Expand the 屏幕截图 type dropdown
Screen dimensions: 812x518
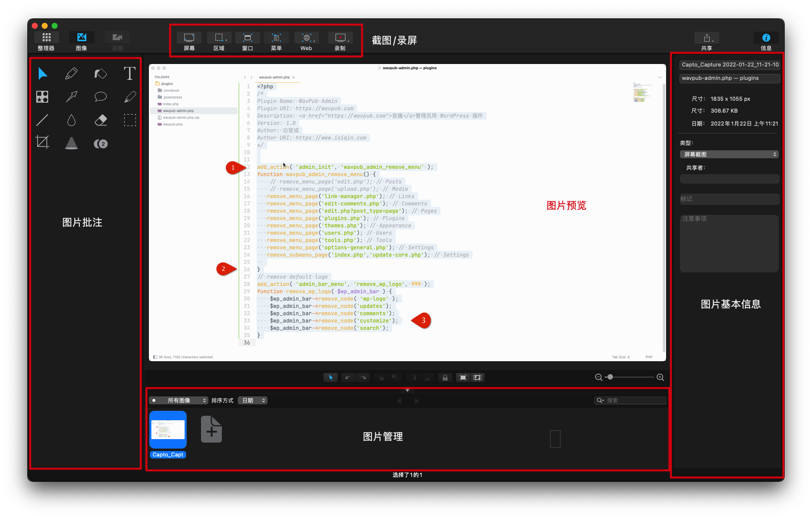(x=729, y=154)
